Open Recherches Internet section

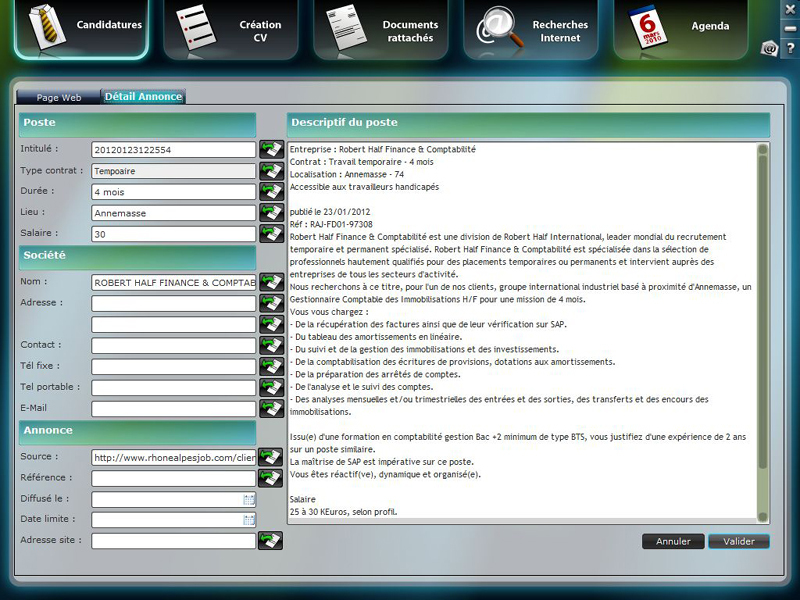pyautogui.click(x=531, y=29)
